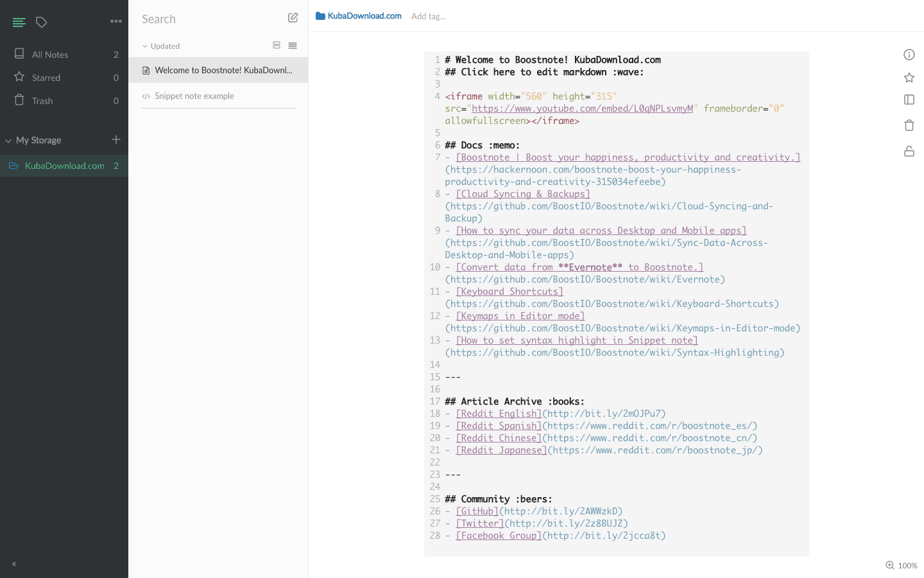Click the Reddit Spanish link
Screen dimensions: 924x578
point(499,426)
